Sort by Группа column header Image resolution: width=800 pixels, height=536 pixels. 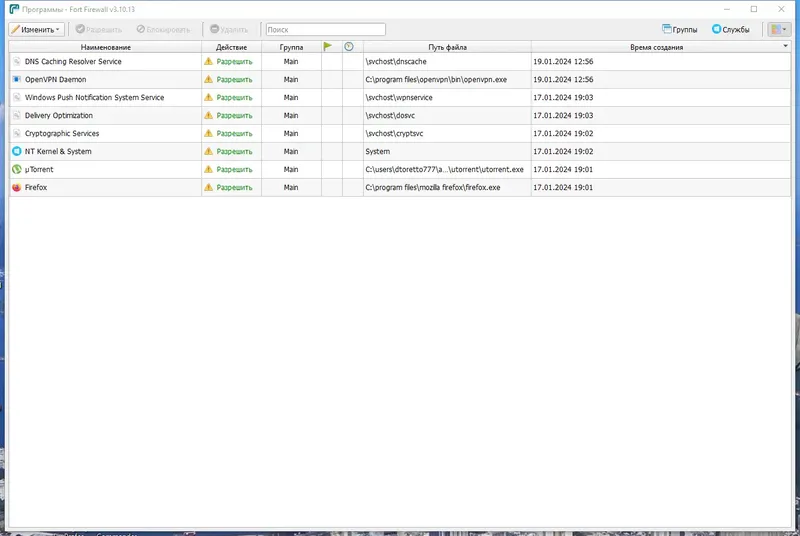point(291,47)
